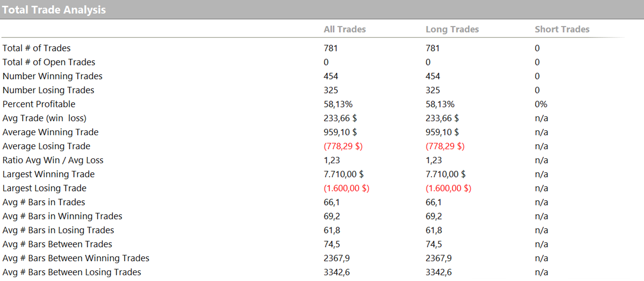Click the Short Trades 0% percent profitable cell

pyautogui.click(x=541, y=104)
